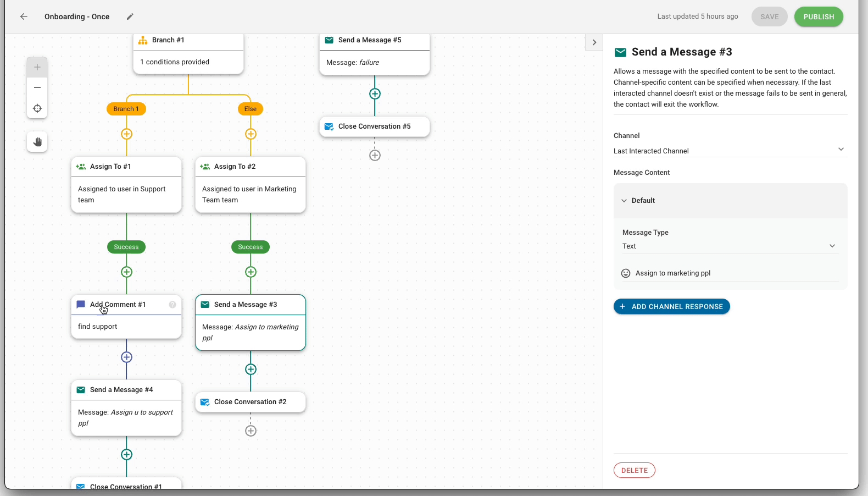This screenshot has width=868, height=496.
Task: Click the back arrow icon
Action: pyautogui.click(x=24, y=16)
